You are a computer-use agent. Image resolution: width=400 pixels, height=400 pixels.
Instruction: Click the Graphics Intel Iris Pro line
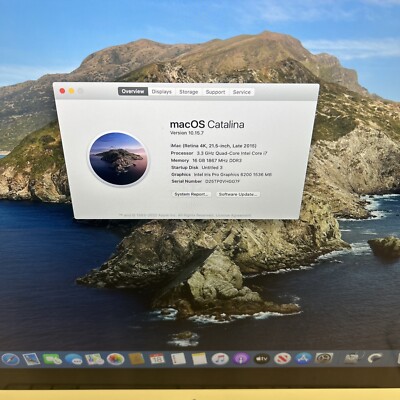tap(221, 174)
